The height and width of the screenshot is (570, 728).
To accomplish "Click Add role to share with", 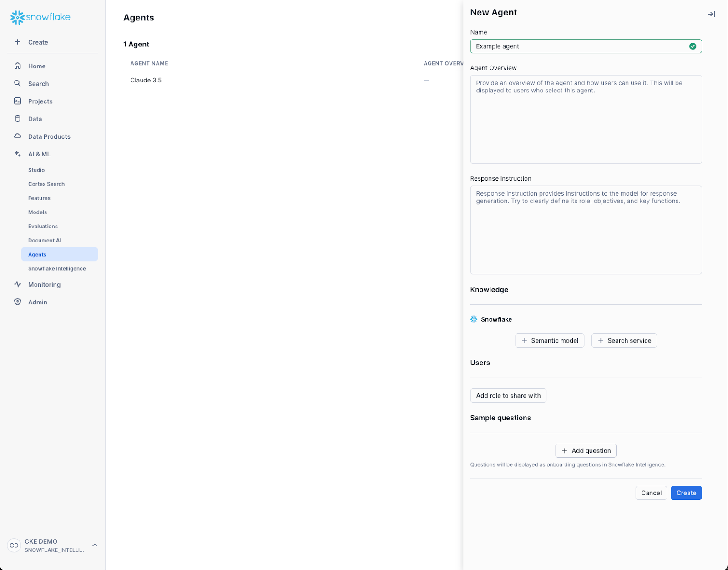I will click(508, 395).
